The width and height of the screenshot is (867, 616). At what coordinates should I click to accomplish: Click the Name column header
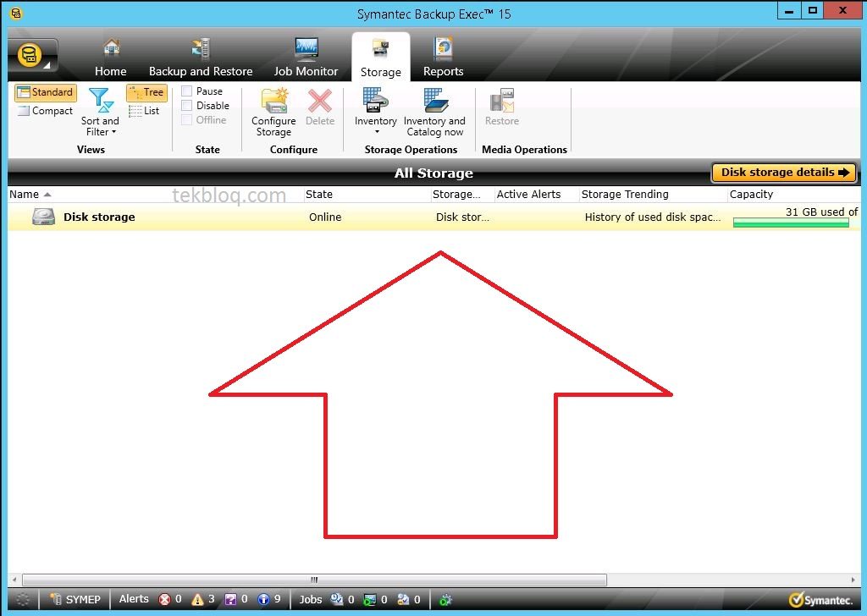[155, 195]
